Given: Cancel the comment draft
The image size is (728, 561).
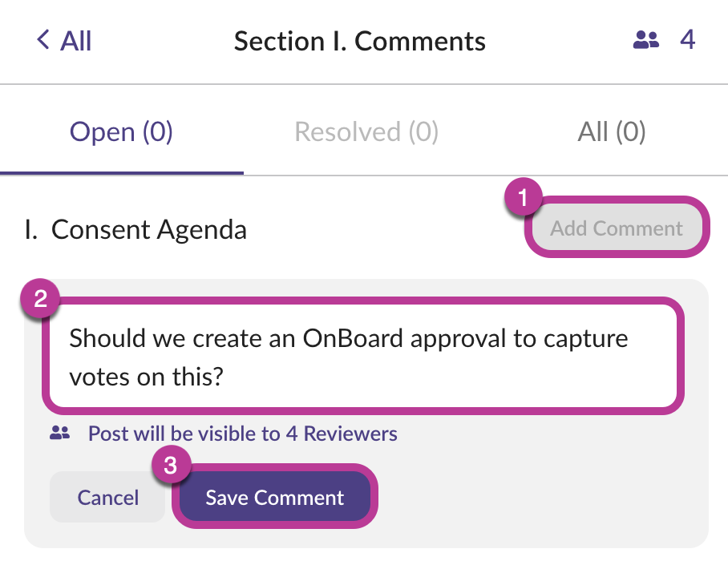Looking at the screenshot, I should click(x=108, y=498).
